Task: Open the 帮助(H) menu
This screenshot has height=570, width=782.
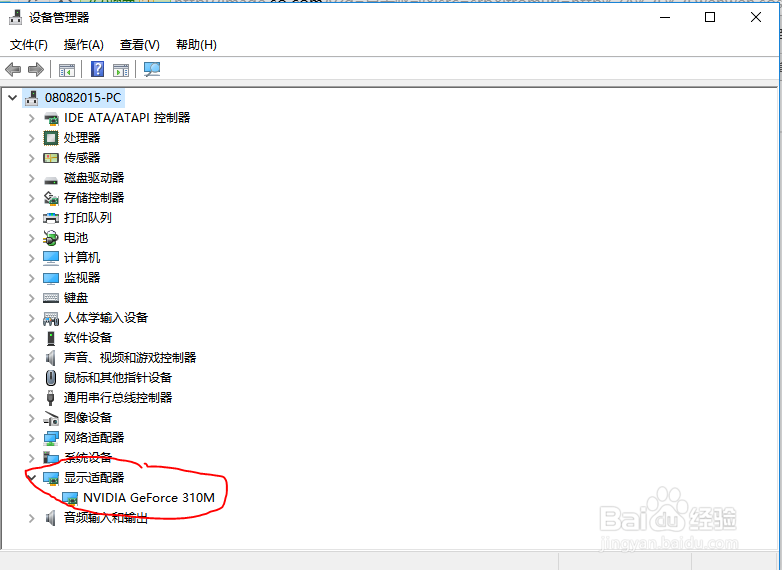Action: (196, 45)
